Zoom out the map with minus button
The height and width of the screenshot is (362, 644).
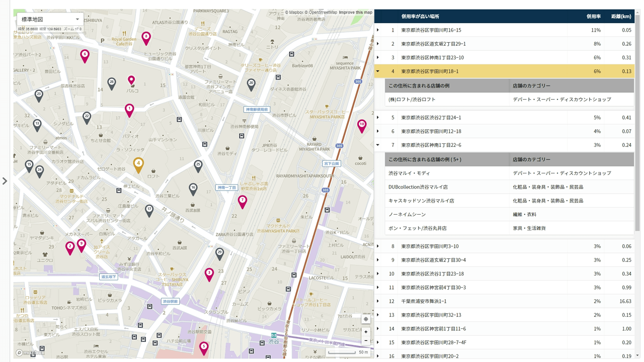point(366,341)
